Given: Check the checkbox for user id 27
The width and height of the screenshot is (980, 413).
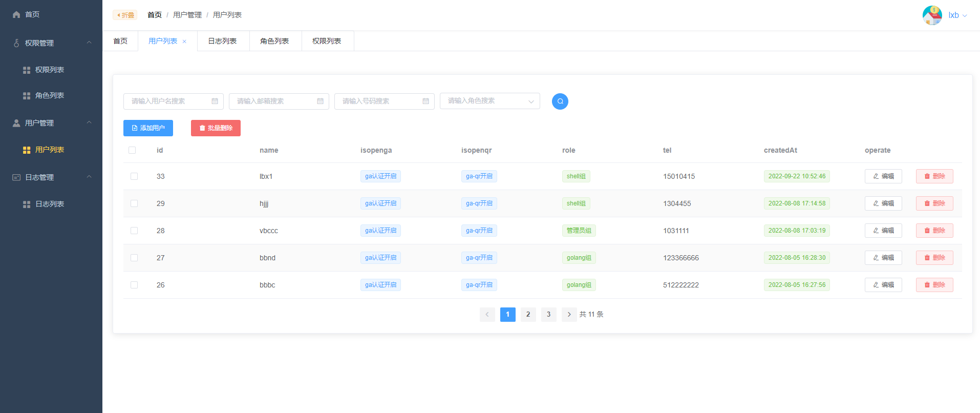Looking at the screenshot, I should pos(134,258).
